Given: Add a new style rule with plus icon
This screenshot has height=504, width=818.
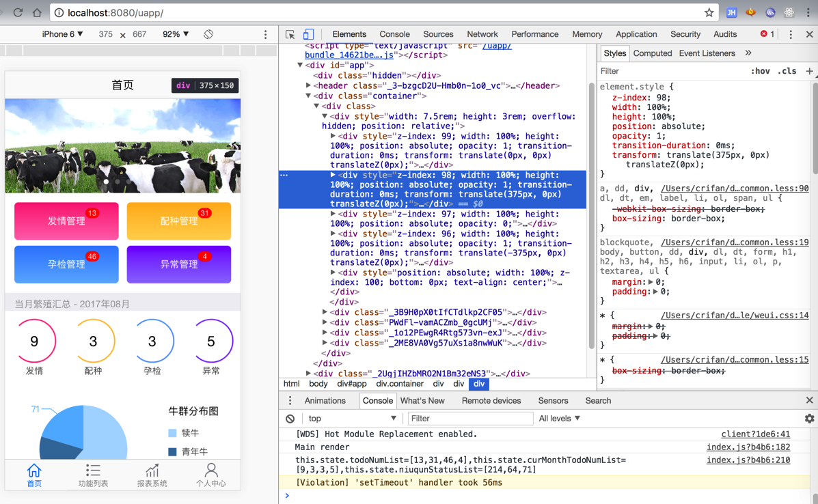Looking at the screenshot, I should (809, 71).
